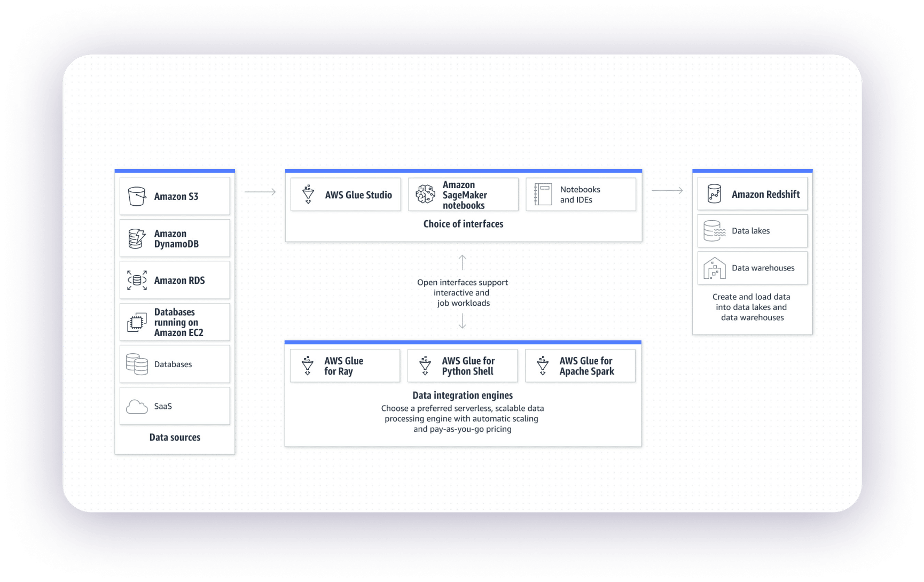Click the Amazon DynamoDB icon

pos(137,238)
